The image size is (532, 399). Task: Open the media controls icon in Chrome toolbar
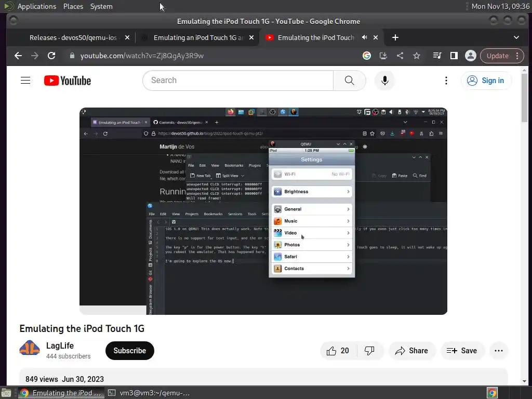pyautogui.click(x=437, y=56)
